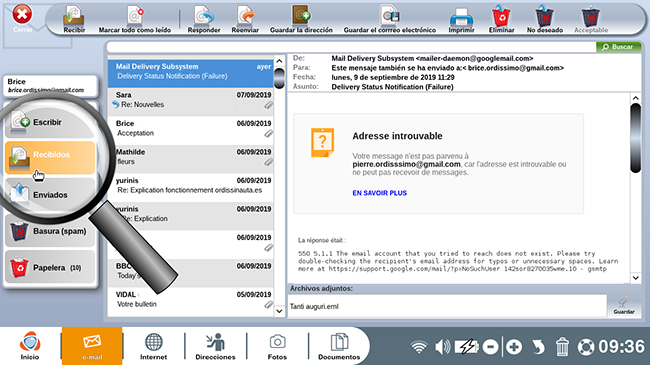The height and width of the screenshot is (365, 650).
Task: Click the clock showing 09:36
Action: coord(621,347)
